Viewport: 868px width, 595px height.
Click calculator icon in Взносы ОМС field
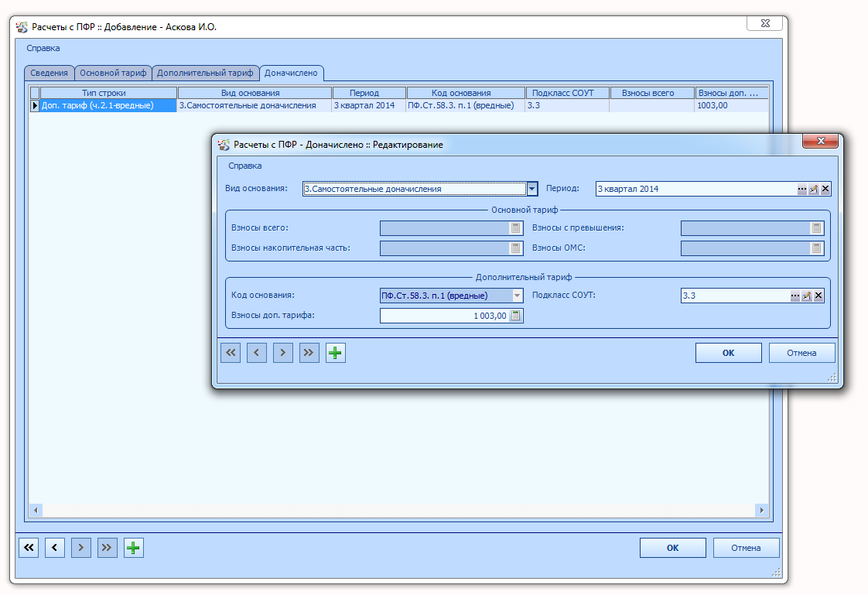816,248
